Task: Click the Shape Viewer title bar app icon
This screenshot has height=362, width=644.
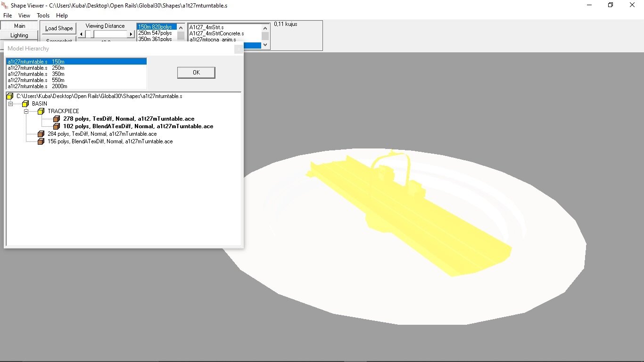Action: pyautogui.click(x=5, y=5)
